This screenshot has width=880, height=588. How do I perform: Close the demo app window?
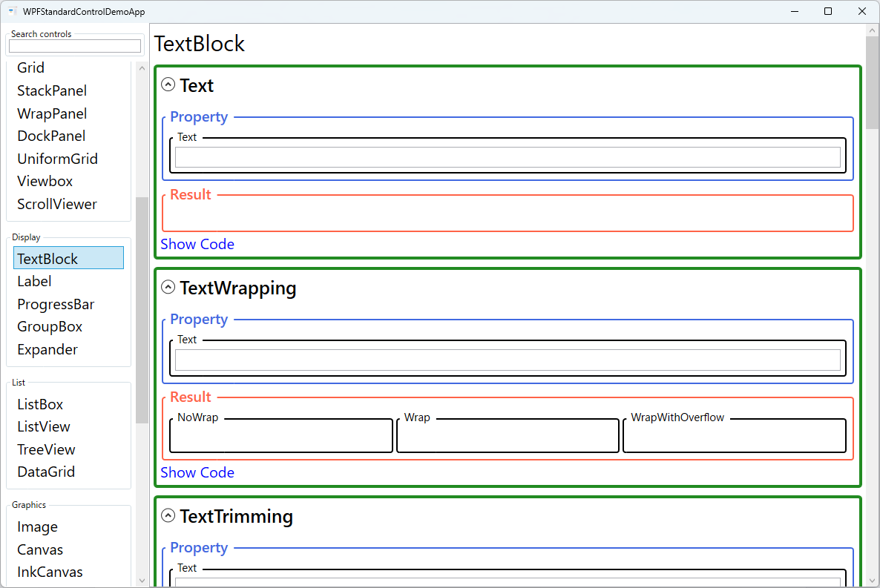[862, 11]
